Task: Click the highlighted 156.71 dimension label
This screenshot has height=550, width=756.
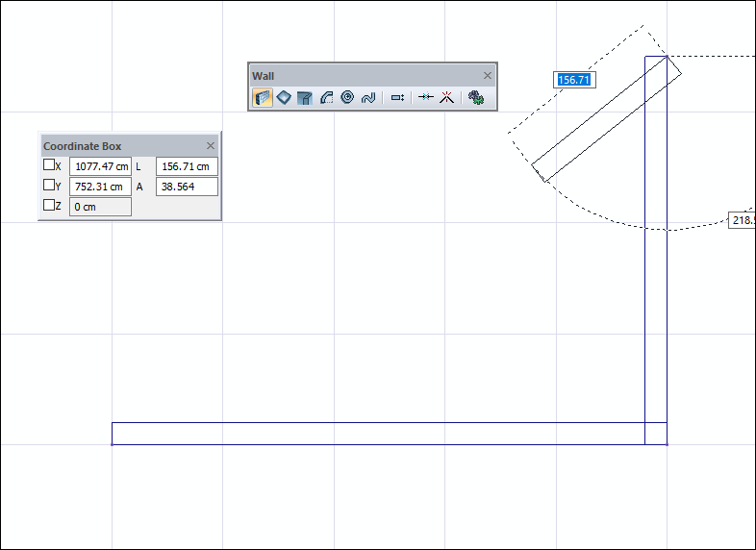Action: [x=572, y=80]
